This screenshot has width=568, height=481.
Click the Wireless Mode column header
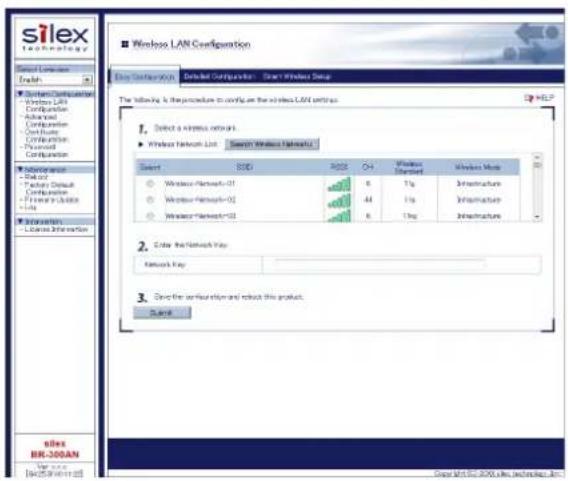[478, 167]
